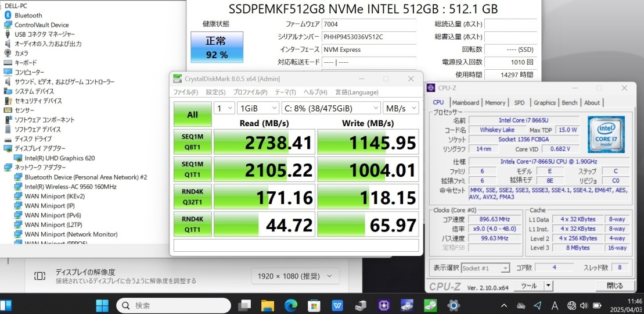Click the blue W app taskbar icon

337,305
